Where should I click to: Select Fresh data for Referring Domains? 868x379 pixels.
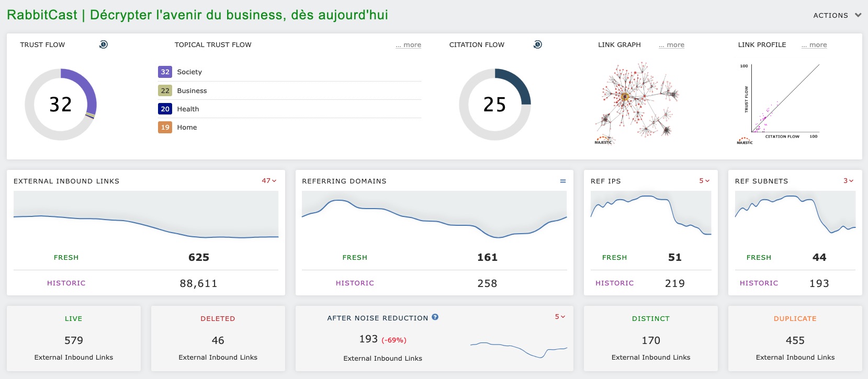tap(355, 257)
